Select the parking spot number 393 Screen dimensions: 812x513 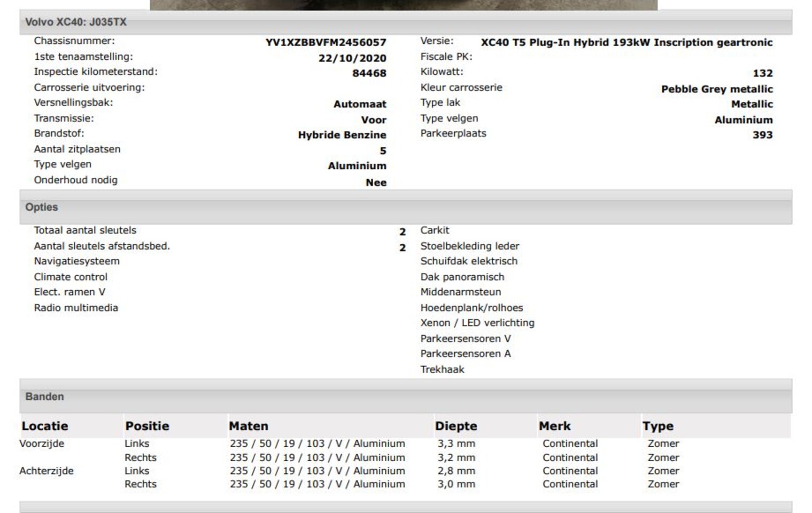pos(762,135)
